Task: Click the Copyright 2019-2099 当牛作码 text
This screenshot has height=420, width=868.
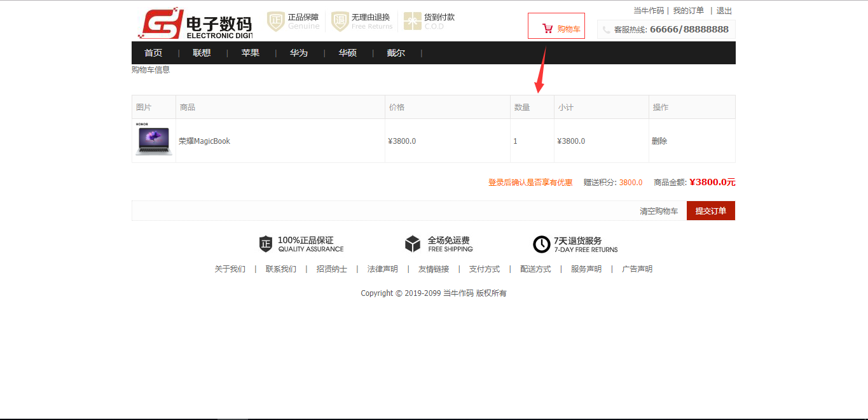Action: point(434,293)
